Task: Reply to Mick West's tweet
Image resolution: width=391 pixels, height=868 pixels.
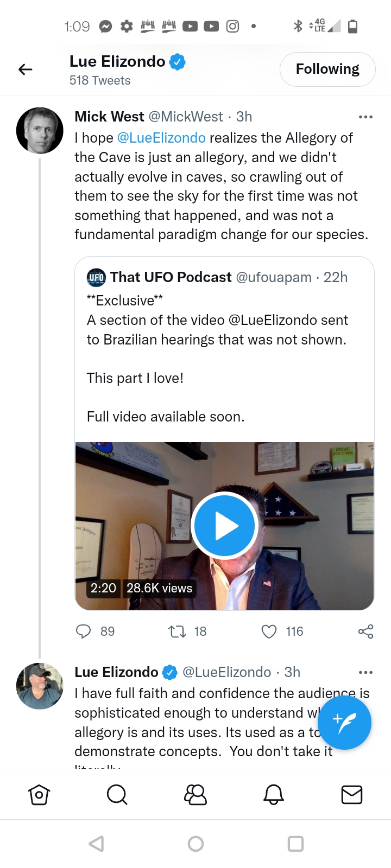Action: pos(83,631)
